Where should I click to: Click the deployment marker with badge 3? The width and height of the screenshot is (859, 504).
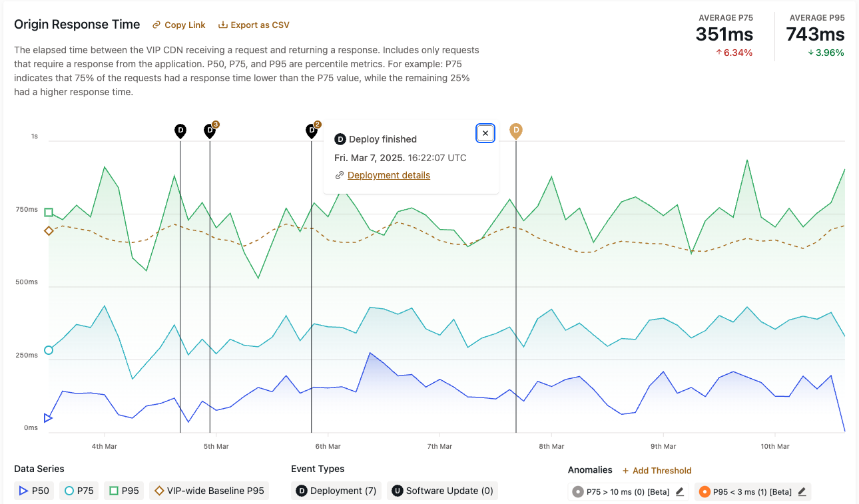point(210,131)
